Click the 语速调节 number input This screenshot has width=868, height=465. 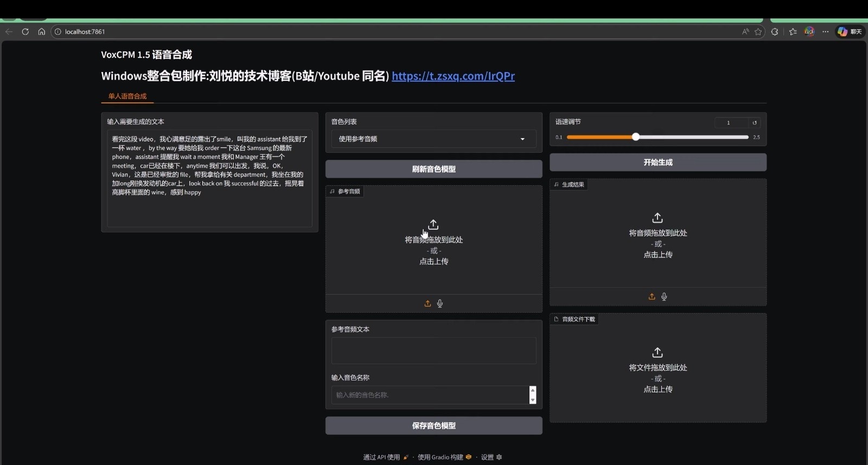tap(731, 122)
